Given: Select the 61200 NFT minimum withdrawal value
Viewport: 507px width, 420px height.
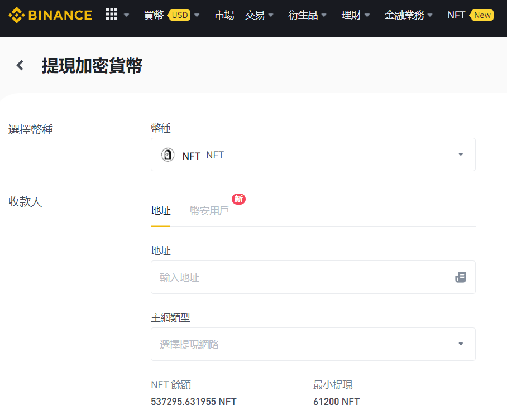Looking at the screenshot, I should tap(336, 402).
